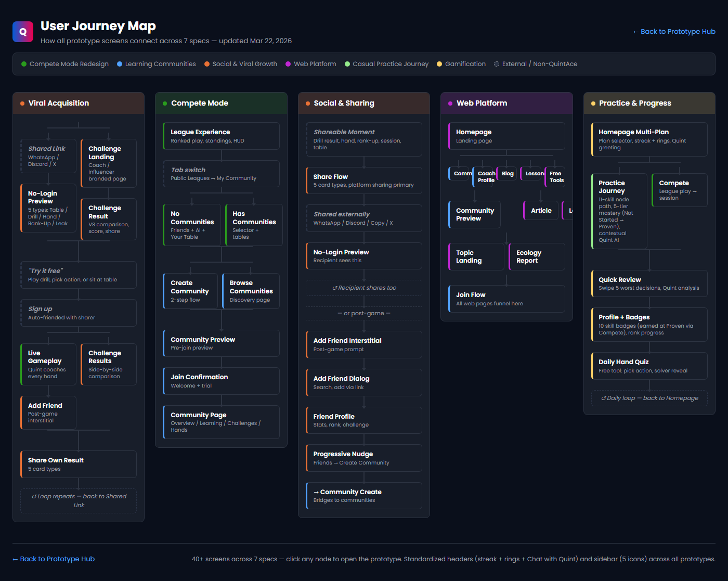The width and height of the screenshot is (728, 581).
Task: Open the top Back to Prototype Hub link
Action: [674, 31]
